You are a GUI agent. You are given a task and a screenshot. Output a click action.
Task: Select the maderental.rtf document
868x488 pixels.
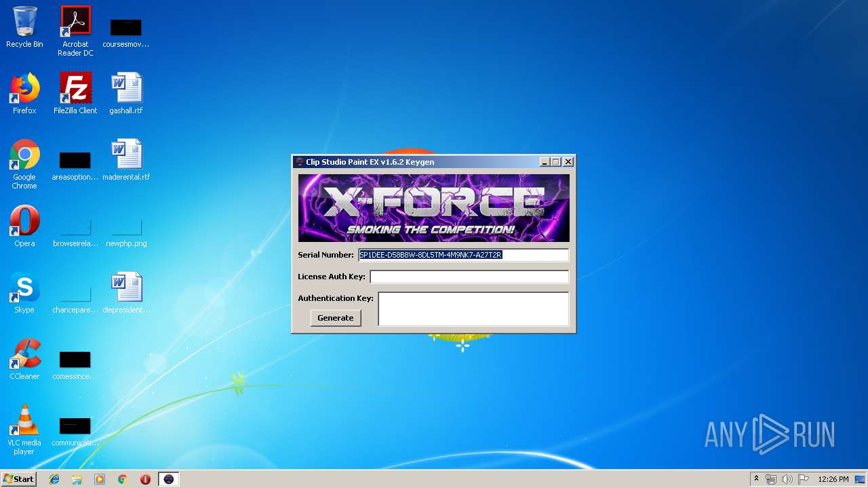pyautogui.click(x=126, y=160)
